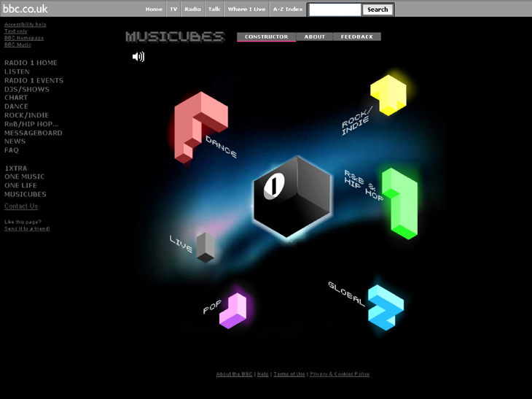Open Listen in sidebar

pyautogui.click(x=17, y=71)
